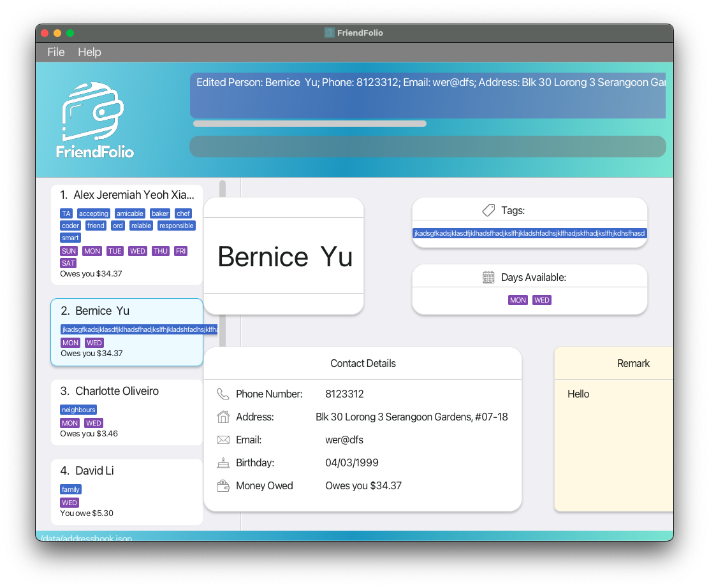Click the MON badge on Charlotte's card
This screenshot has width=709, height=588.
70,423
